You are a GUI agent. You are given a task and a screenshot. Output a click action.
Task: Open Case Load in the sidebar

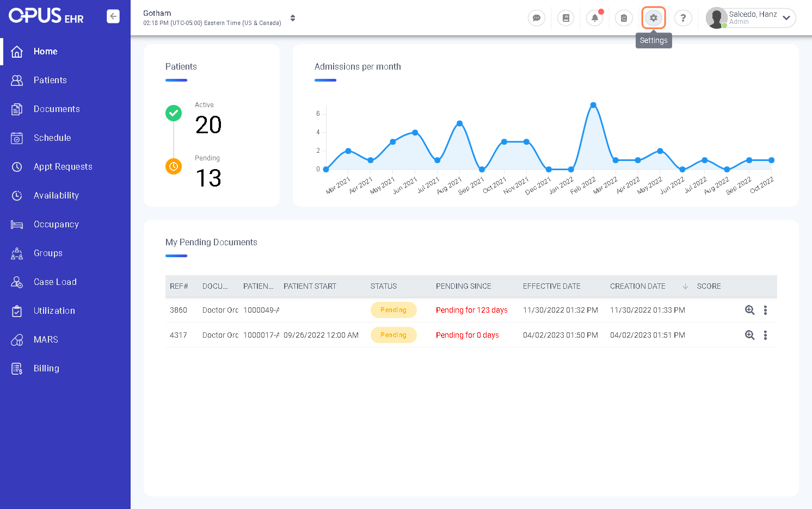click(55, 282)
